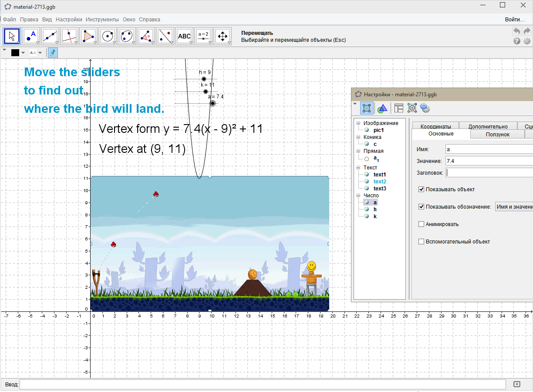
Task: Toggle the pin fix-object button in style bar
Action: click(x=53, y=53)
